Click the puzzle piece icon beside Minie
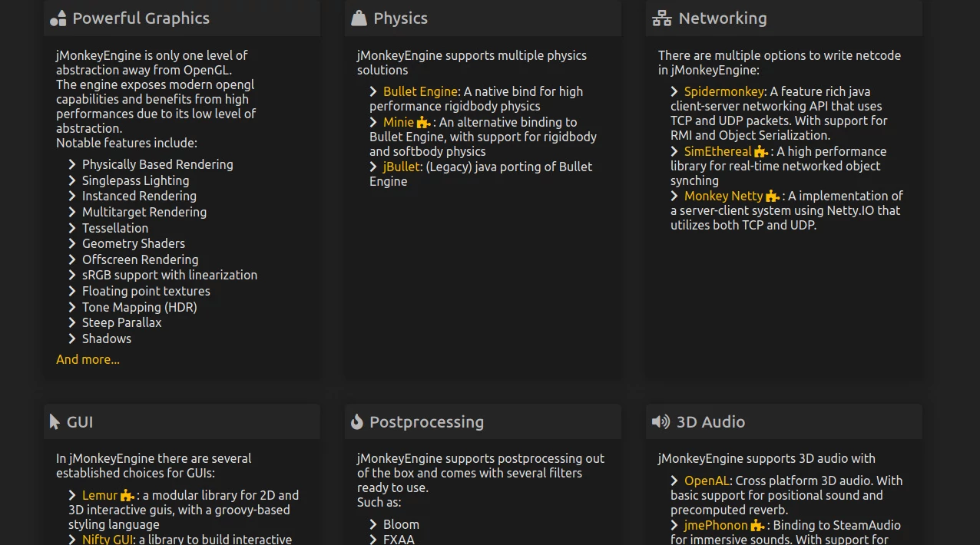Image resolution: width=980 pixels, height=545 pixels. tap(423, 123)
